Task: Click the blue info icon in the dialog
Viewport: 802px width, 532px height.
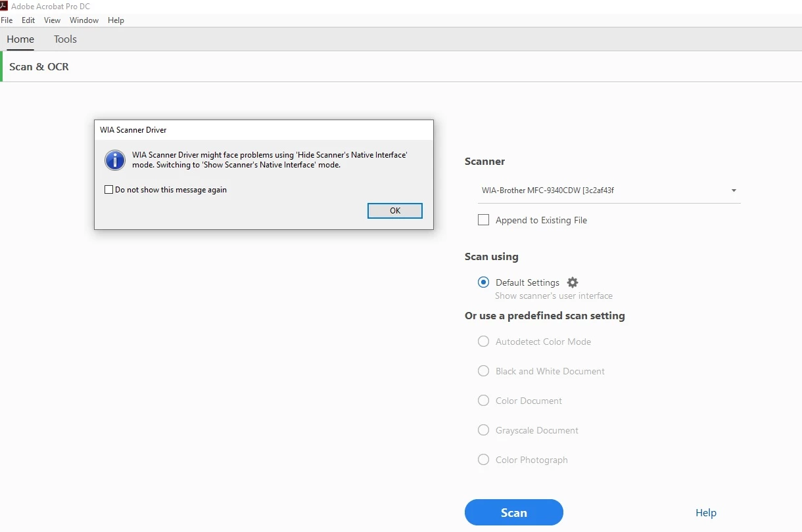Action: point(115,160)
